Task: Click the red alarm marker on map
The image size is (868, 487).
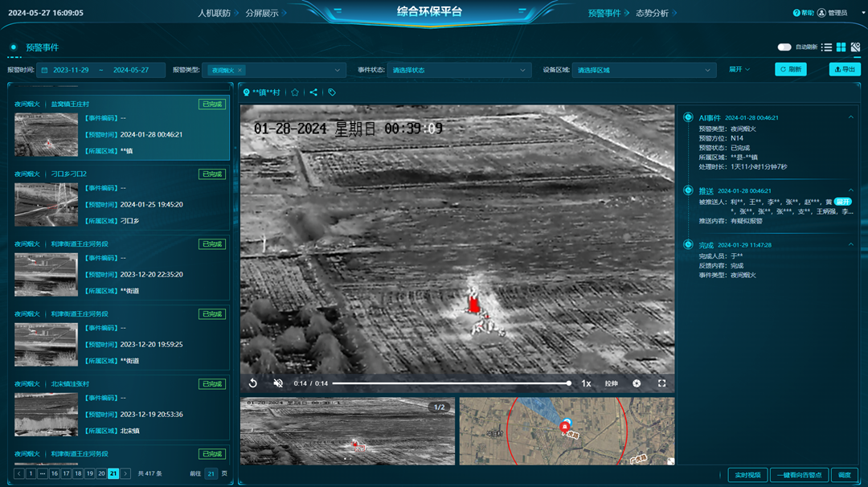Action: pyautogui.click(x=564, y=428)
